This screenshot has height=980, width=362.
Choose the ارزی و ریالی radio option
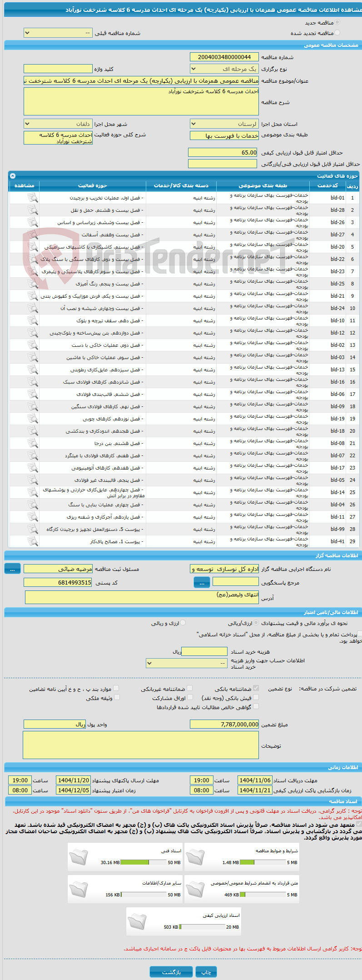(x=183, y=623)
